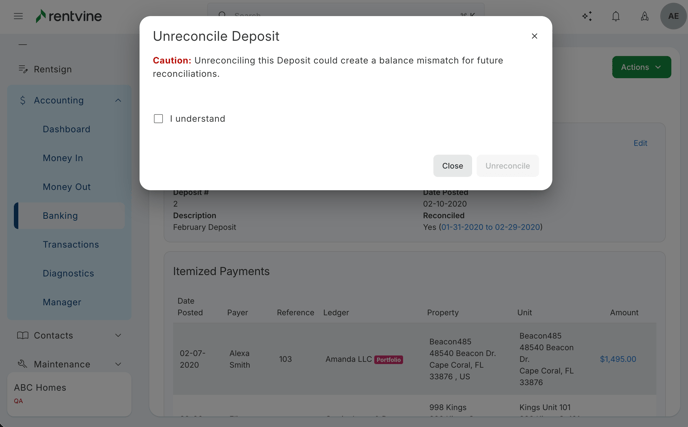Click the search field in top bar

(x=345, y=15)
